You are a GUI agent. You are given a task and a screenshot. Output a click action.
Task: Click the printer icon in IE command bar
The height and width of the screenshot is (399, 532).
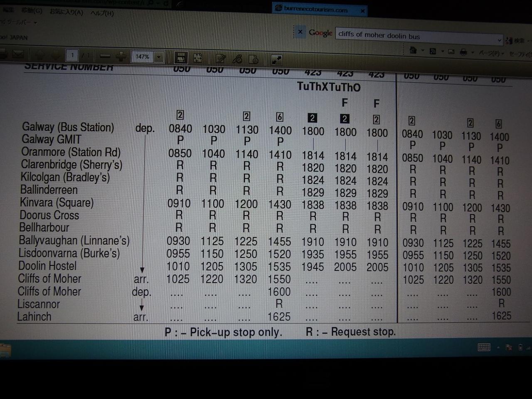coord(463,53)
